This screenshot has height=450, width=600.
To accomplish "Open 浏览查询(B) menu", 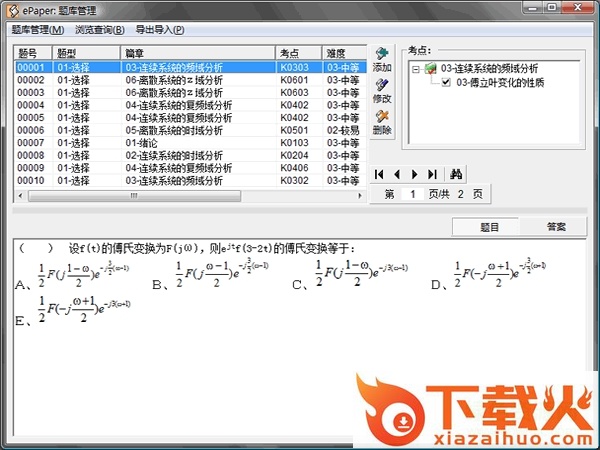I will (99, 30).
